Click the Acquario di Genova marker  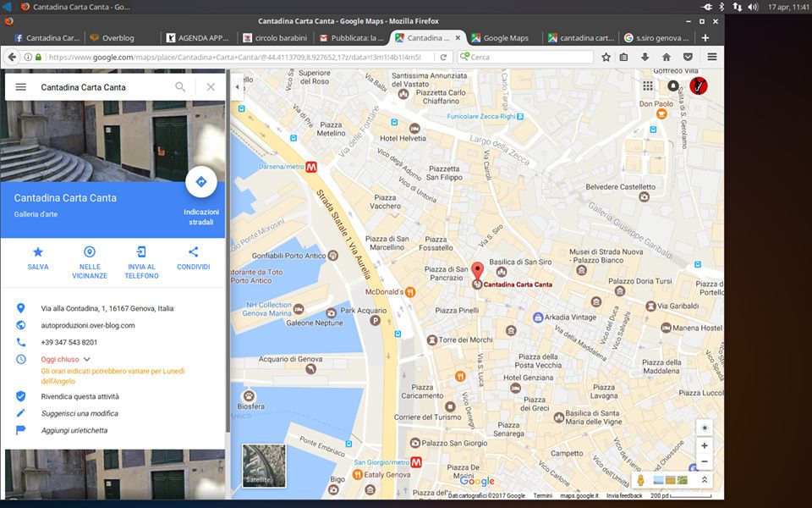pyautogui.click(x=310, y=369)
